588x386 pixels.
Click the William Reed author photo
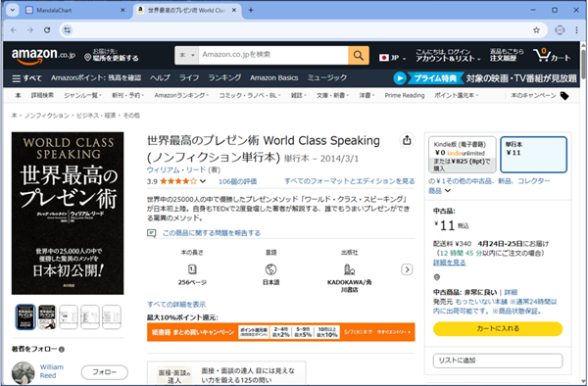click(x=23, y=373)
